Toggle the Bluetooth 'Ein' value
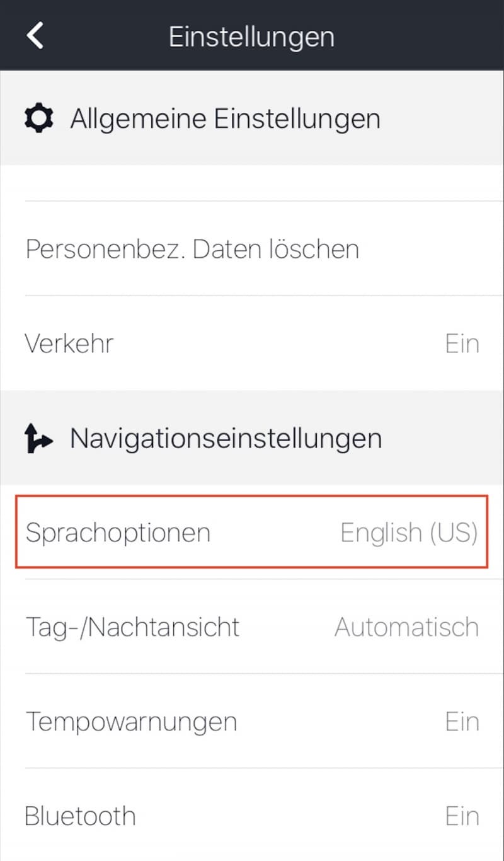The image size is (504, 861). pyautogui.click(x=462, y=816)
